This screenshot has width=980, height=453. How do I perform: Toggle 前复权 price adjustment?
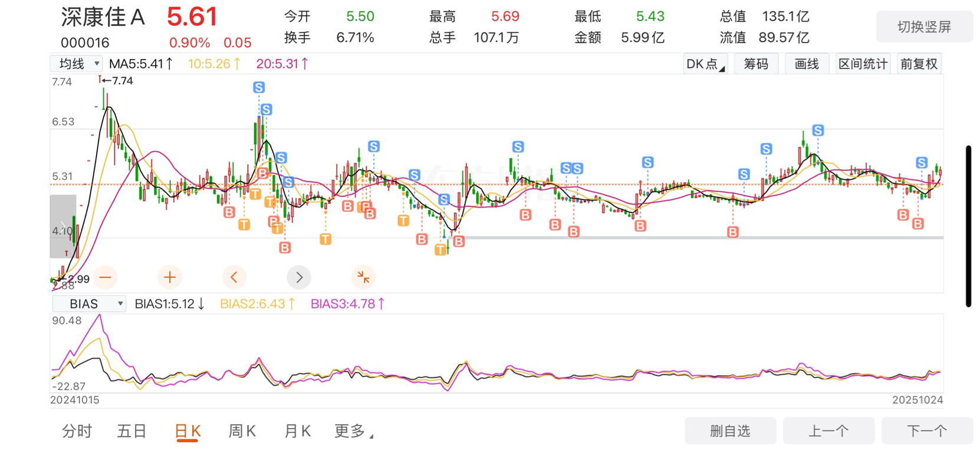click(x=919, y=64)
